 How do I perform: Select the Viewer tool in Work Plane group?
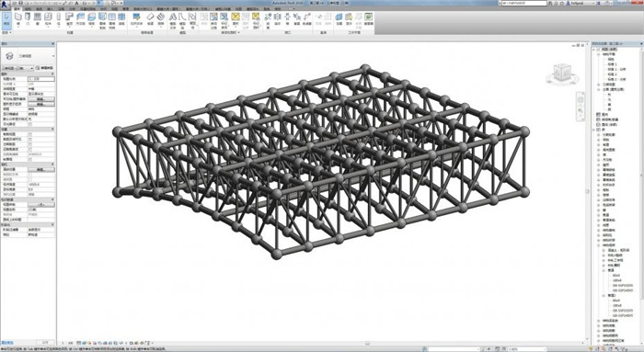pyautogui.click(x=368, y=19)
